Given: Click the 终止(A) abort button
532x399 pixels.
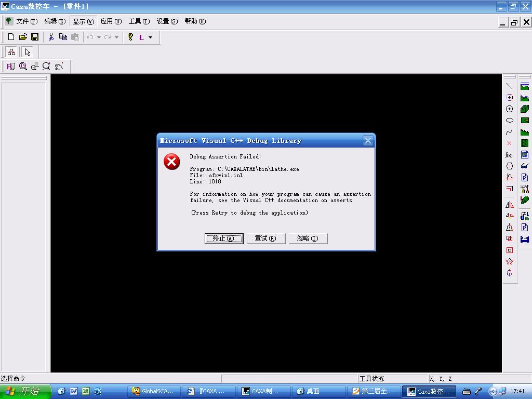Looking at the screenshot, I should pos(224,238).
